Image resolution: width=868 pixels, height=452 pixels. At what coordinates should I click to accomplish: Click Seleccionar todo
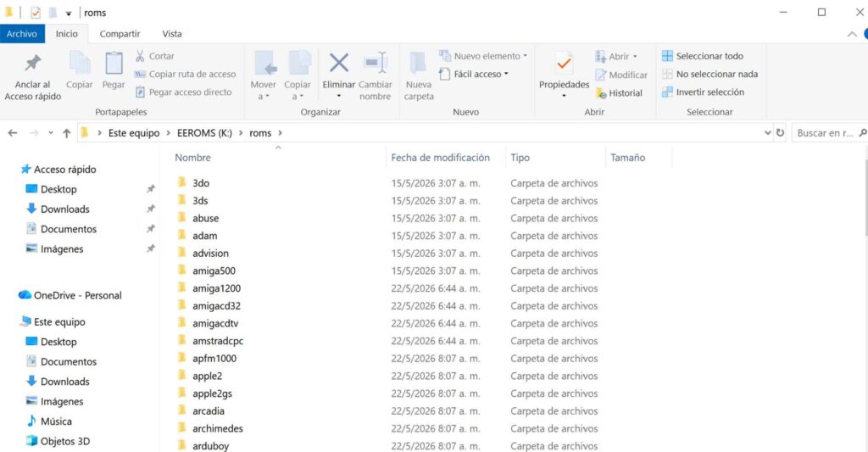(x=703, y=56)
